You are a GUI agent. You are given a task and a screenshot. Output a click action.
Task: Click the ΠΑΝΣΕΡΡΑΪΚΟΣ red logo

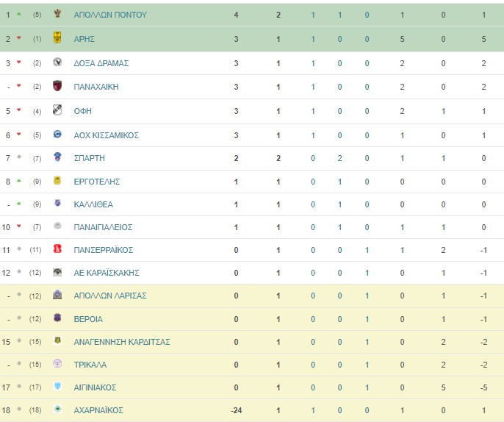pos(57,248)
